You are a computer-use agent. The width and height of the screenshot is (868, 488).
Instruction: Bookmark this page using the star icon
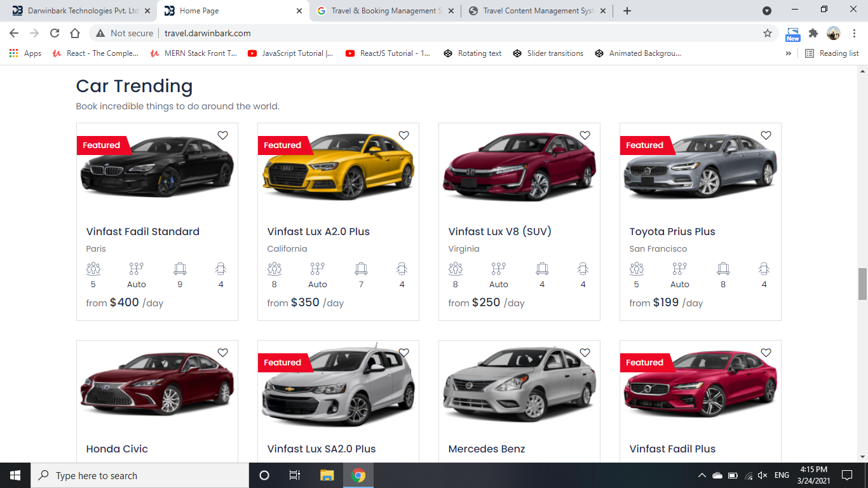coord(768,33)
